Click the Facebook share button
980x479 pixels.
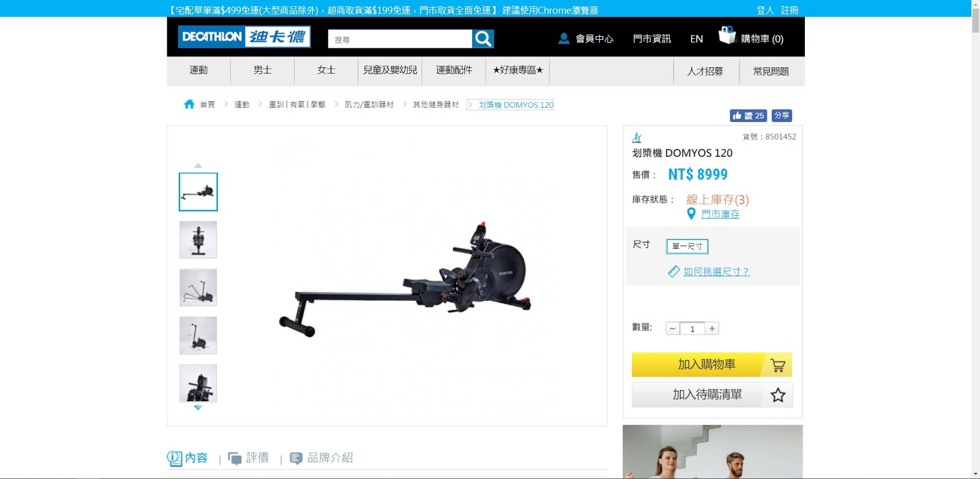coord(782,115)
